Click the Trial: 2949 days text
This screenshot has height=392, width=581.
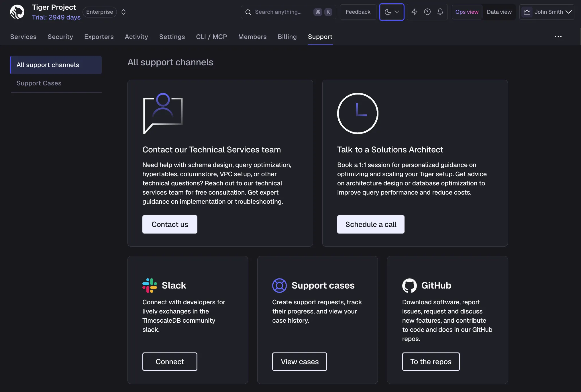56,17
